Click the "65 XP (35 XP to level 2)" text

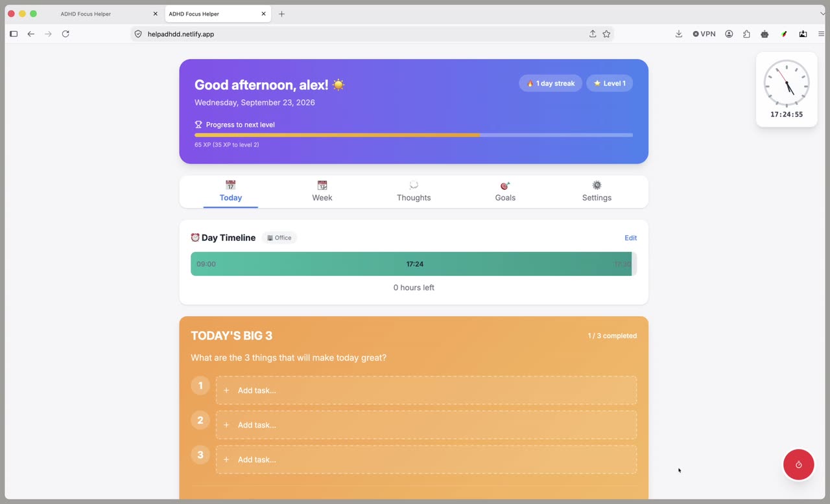click(x=227, y=144)
